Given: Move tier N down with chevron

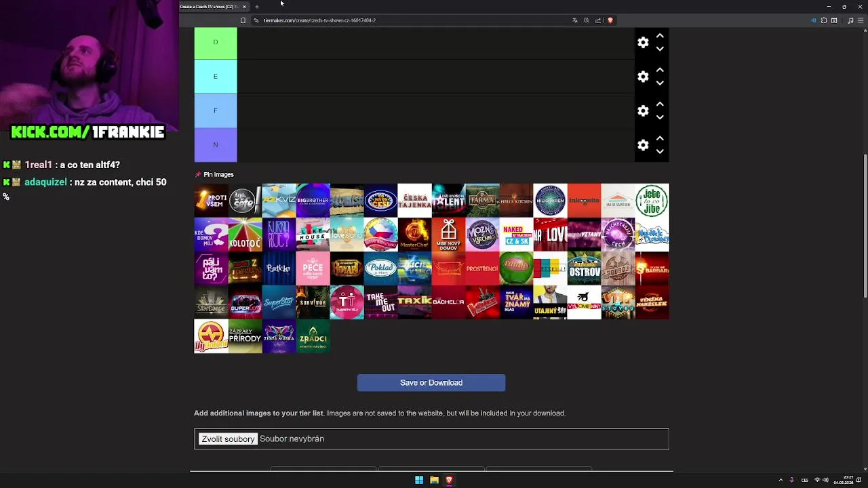Looking at the screenshot, I should pyautogui.click(x=660, y=152).
